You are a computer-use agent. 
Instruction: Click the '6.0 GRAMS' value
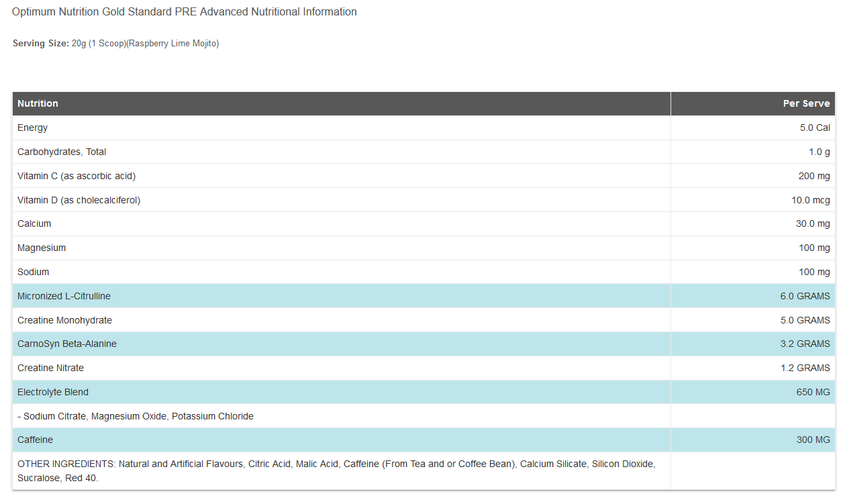(x=805, y=296)
